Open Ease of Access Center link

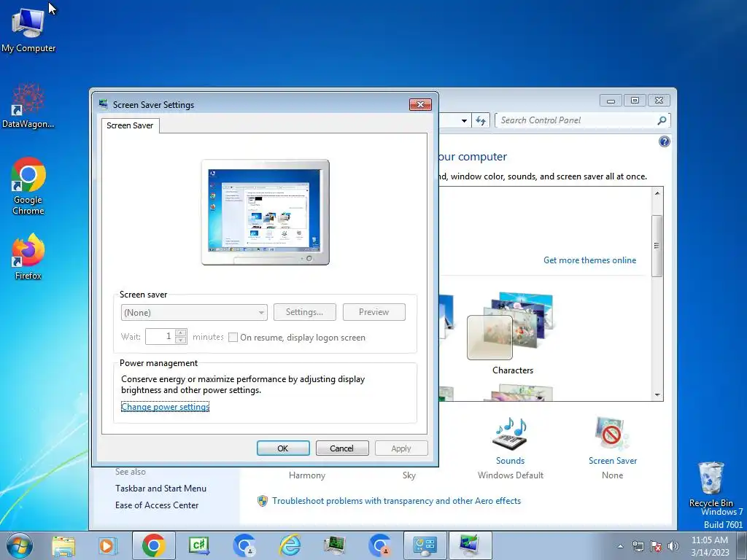click(x=157, y=505)
